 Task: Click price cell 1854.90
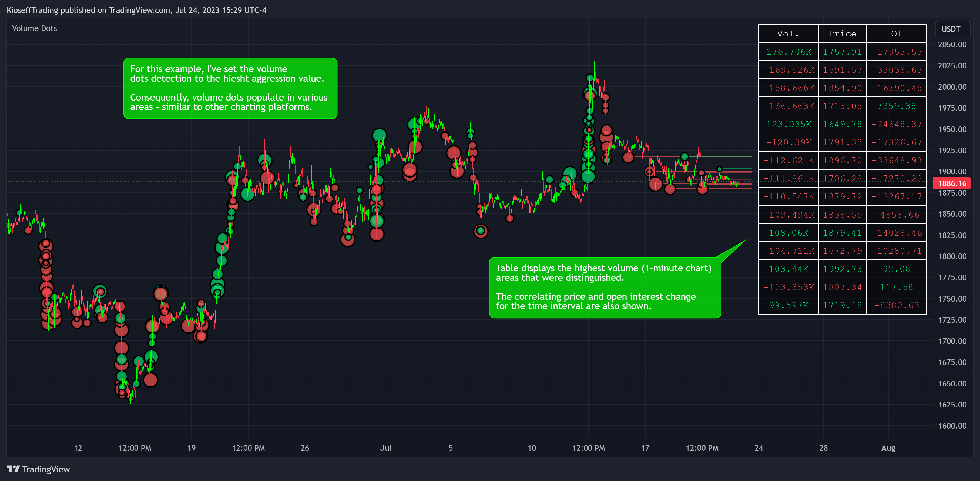[x=842, y=88]
